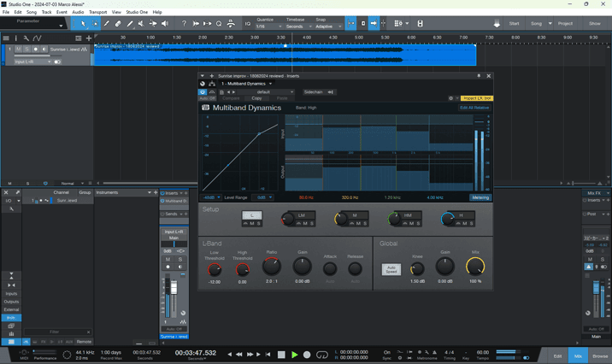
Task: Click the metronome settings wrench in transport
Action: 427,352
